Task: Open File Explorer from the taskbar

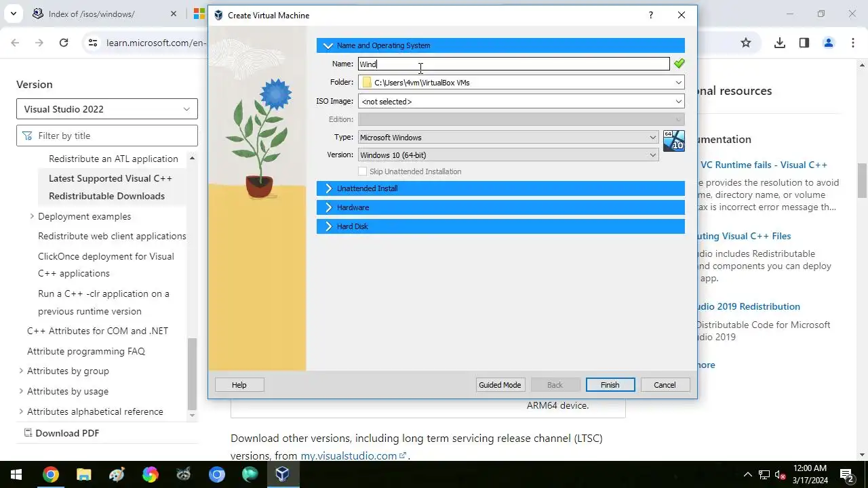Action: coord(83,474)
